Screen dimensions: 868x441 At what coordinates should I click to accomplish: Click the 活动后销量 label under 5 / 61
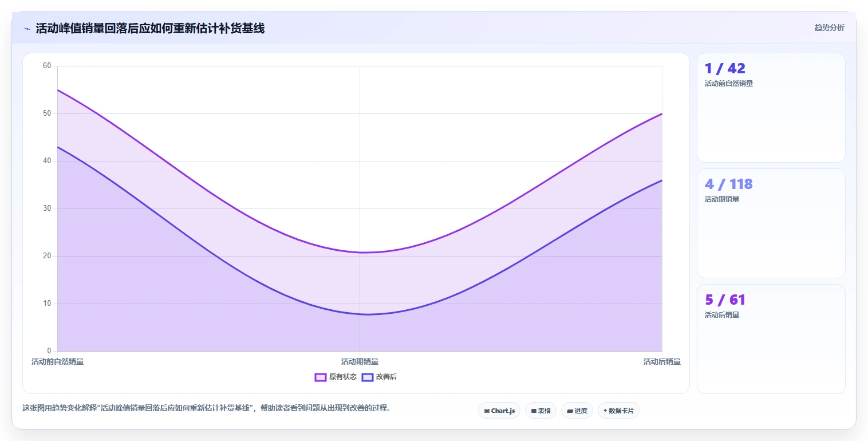point(722,315)
